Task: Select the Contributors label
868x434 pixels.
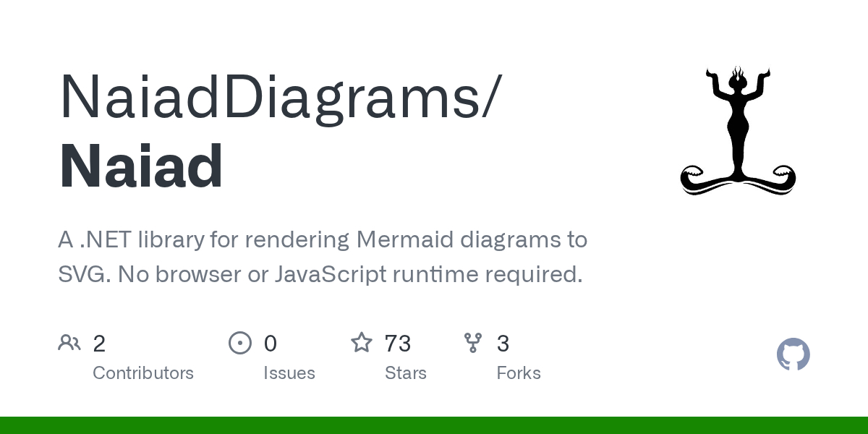Action: tap(143, 373)
